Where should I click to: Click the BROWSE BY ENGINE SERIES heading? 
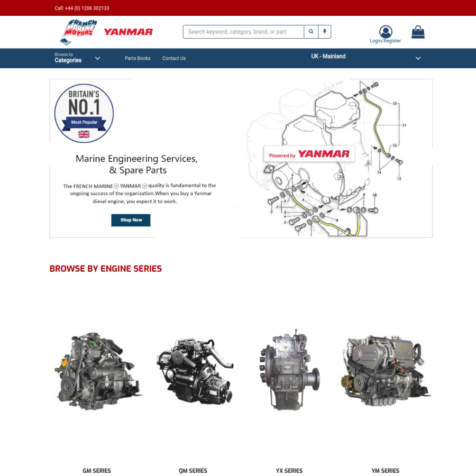[106, 269]
